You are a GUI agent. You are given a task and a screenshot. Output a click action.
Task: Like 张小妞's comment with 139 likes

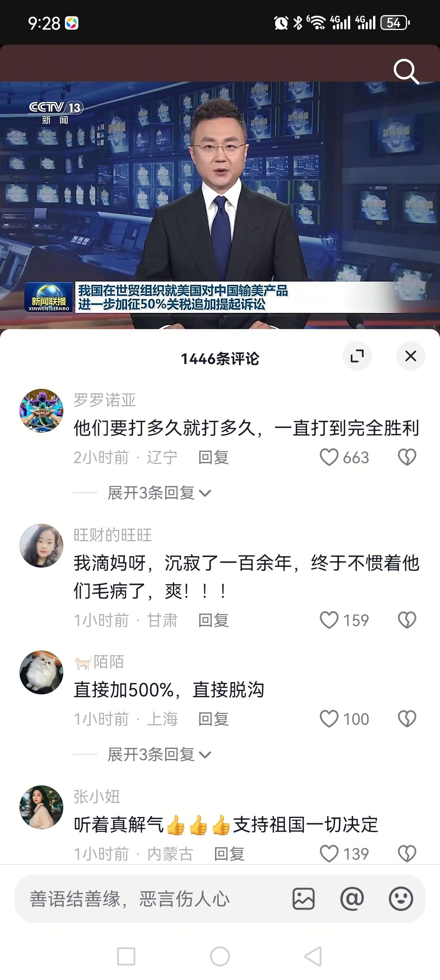click(329, 854)
